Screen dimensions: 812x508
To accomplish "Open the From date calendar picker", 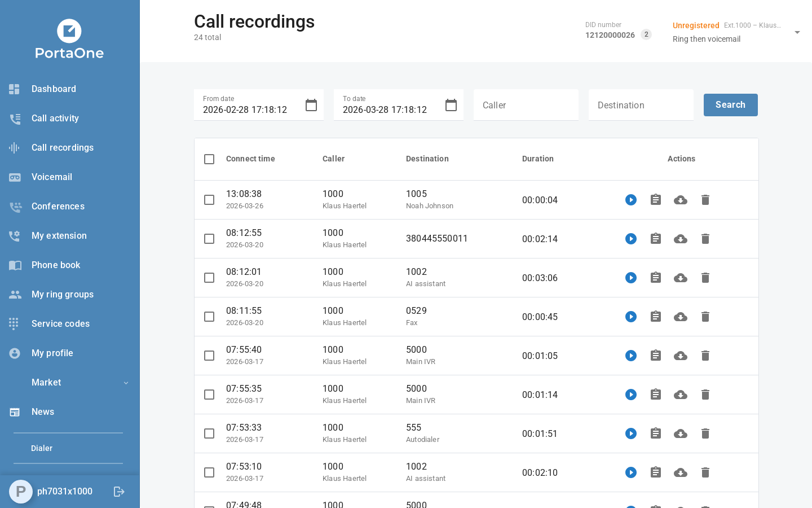I will point(311,105).
